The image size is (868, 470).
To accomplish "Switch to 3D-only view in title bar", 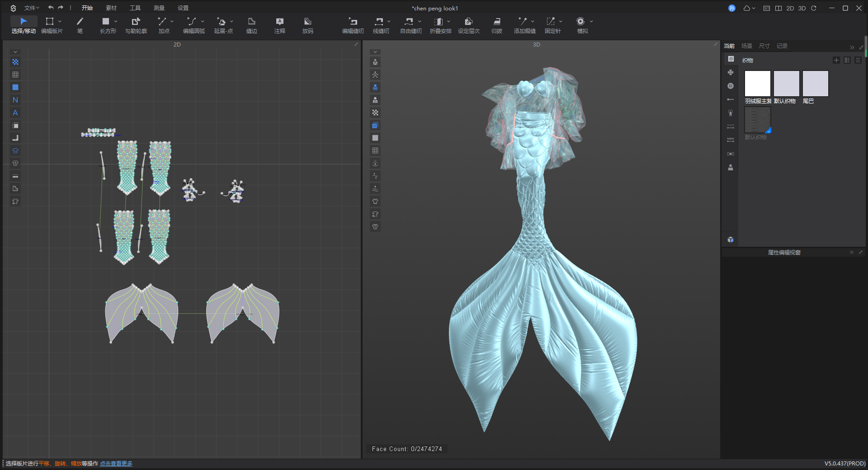I will pyautogui.click(x=802, y=8).
